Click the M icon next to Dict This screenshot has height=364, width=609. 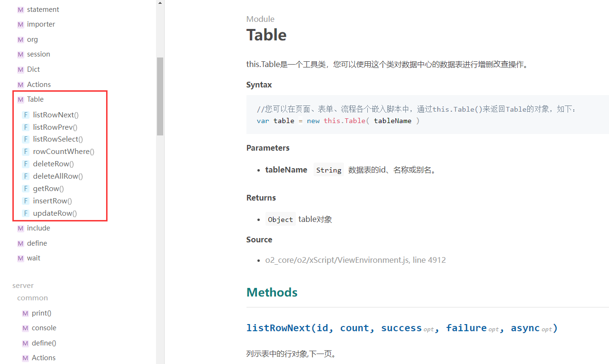20,70
